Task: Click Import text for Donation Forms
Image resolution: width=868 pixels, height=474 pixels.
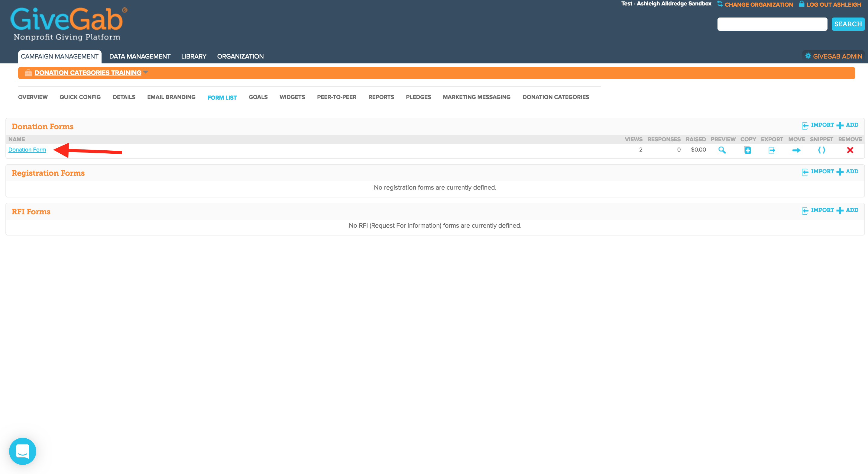Action: (822, 125)
